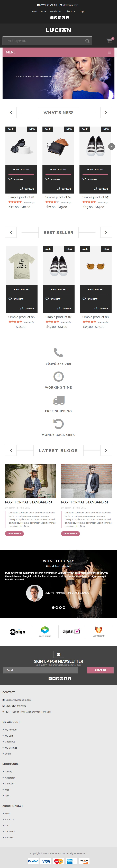Go to next What's New products
The width and height of the screenshot is (117, 868).
pos(106,112)
